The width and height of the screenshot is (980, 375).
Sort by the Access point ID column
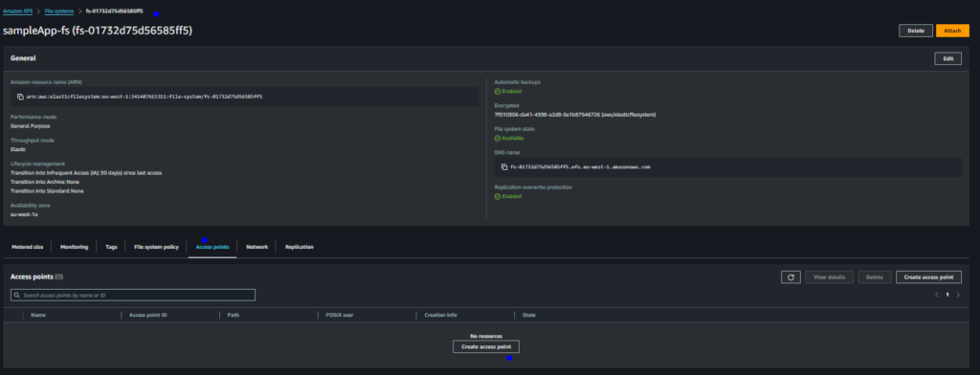tap(147, 315)
